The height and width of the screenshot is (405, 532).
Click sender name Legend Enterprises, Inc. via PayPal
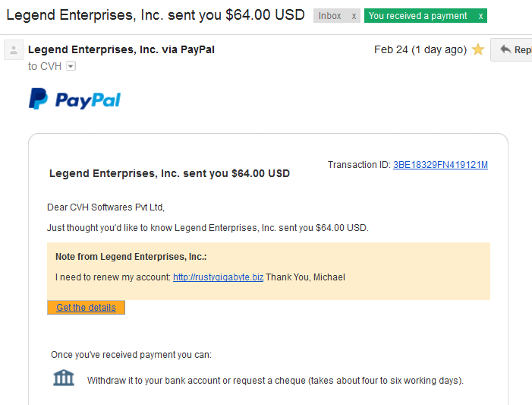point(121,49)
